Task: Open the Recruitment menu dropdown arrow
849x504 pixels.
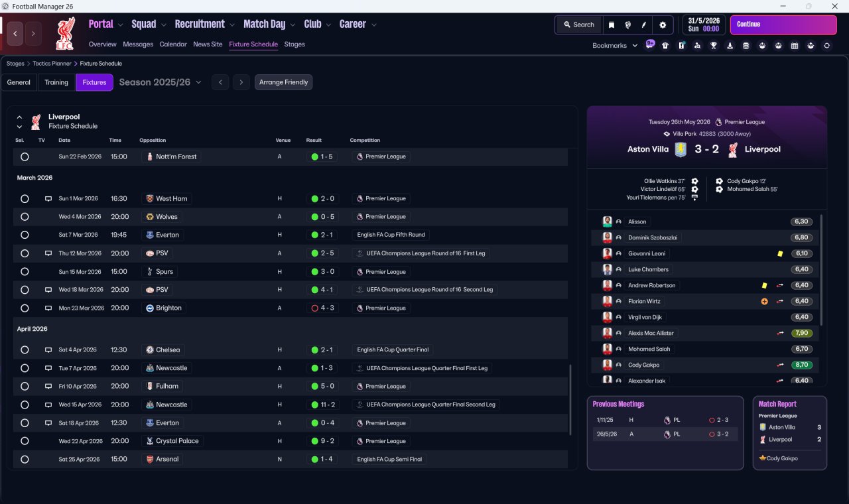Action: click(x=232, y=25)
